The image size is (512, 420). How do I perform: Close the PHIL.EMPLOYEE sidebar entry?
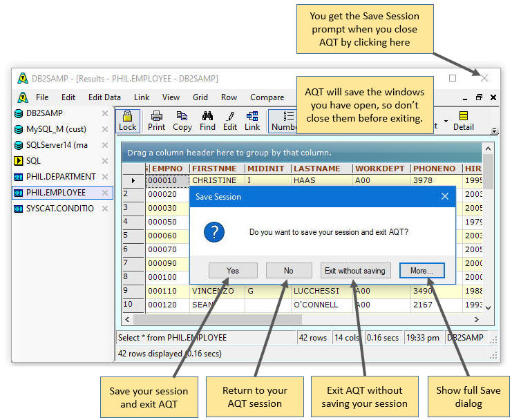click(x=105, y=193)
